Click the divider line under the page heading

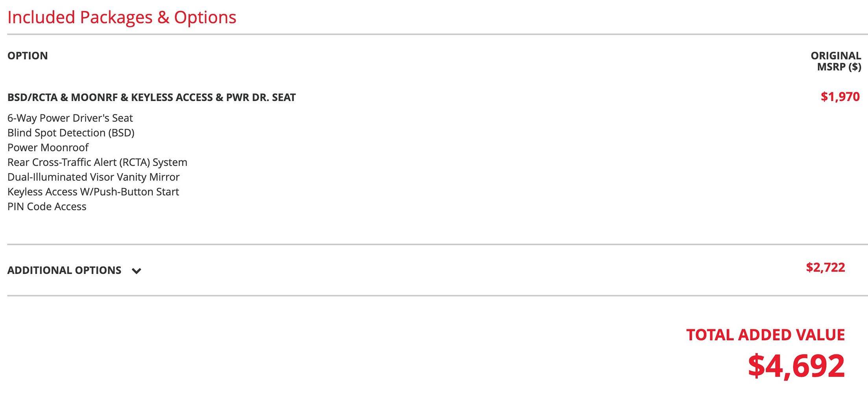(433, 34)
